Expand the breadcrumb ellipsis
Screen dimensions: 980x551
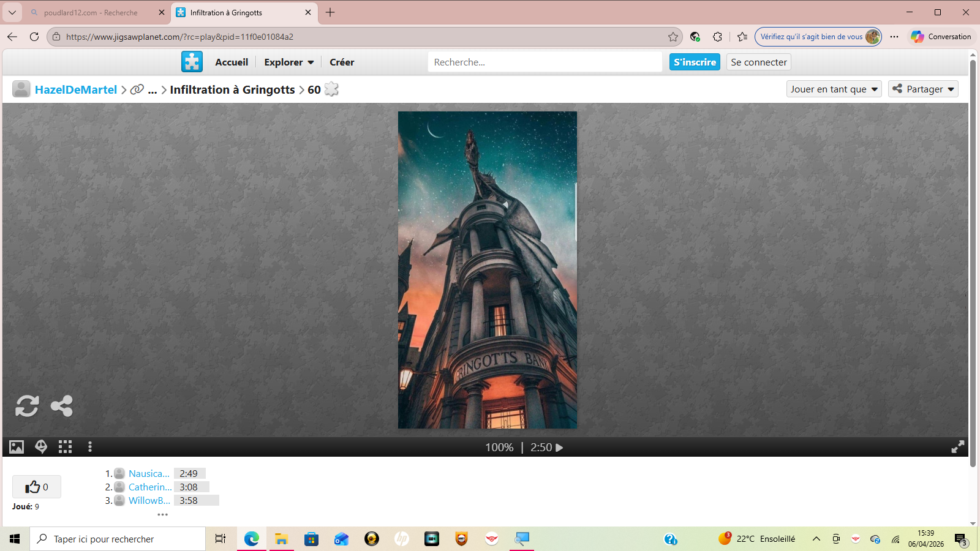(x=153, y=89)
